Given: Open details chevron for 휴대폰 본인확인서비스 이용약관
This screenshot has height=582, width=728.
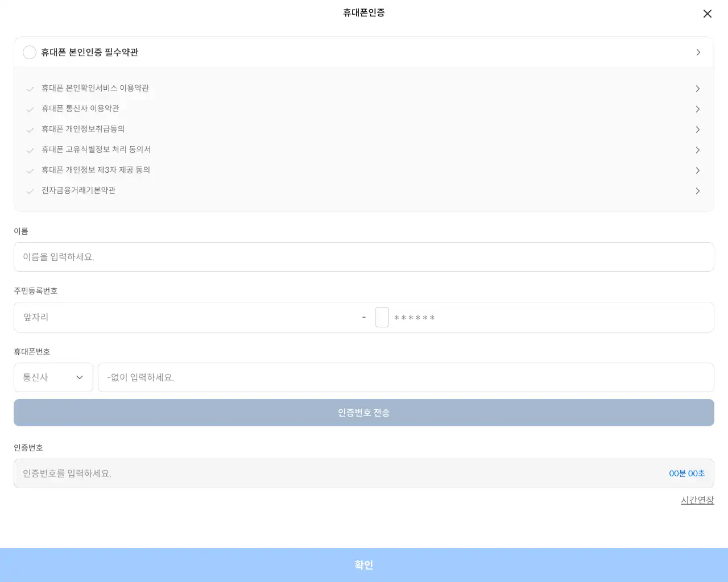Looking at the screenshot, I should (x=698, y=89).
